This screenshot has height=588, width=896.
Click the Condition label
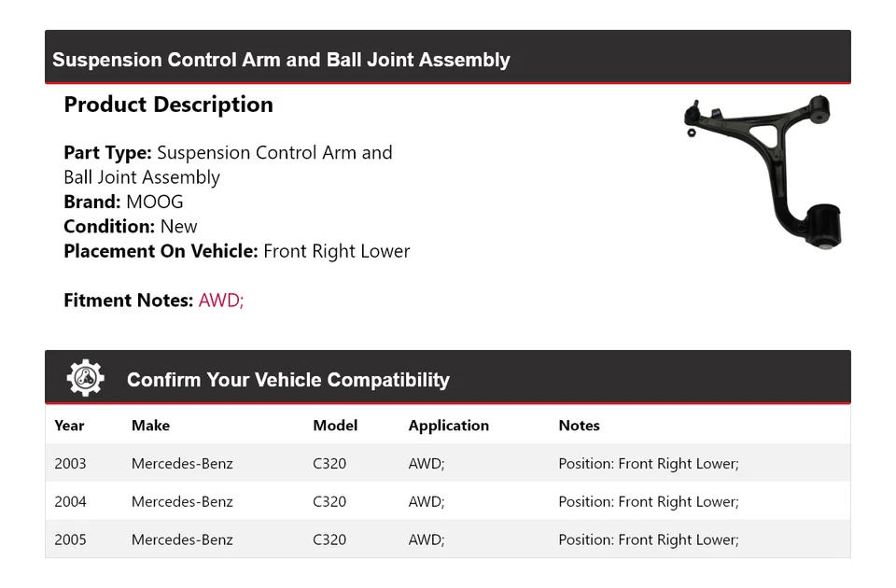(x=109, y=227)
